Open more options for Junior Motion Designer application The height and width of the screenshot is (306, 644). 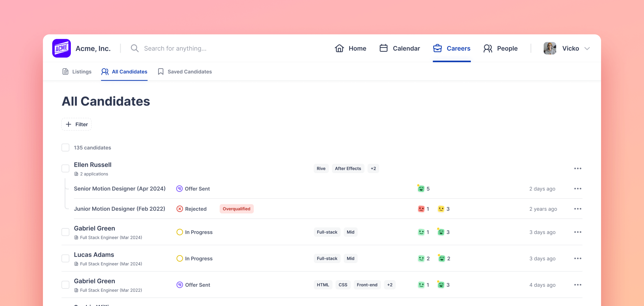pos(578,209)
